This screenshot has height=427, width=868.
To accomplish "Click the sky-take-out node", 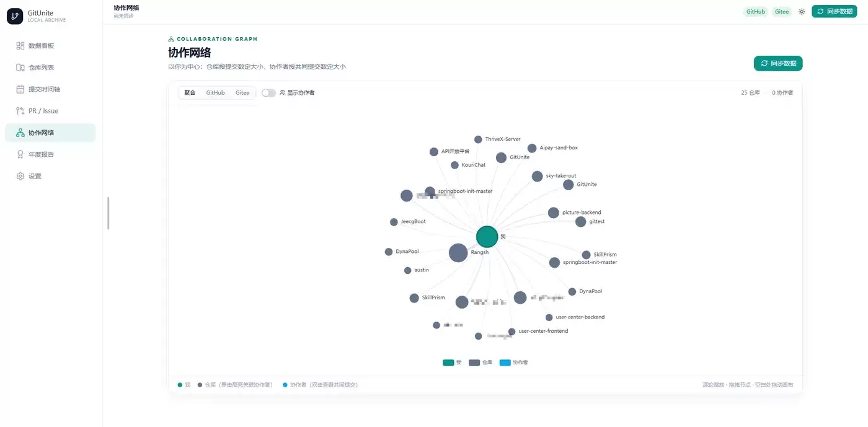I will click(537, 176).
